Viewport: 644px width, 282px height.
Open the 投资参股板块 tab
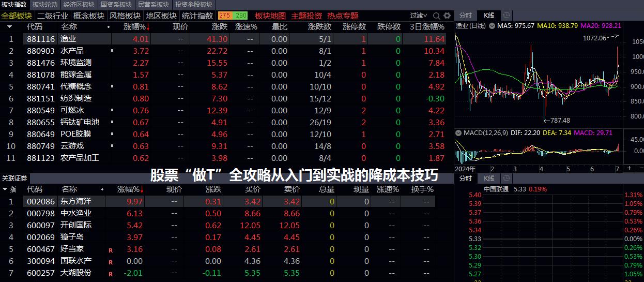(x=194, y=4)
